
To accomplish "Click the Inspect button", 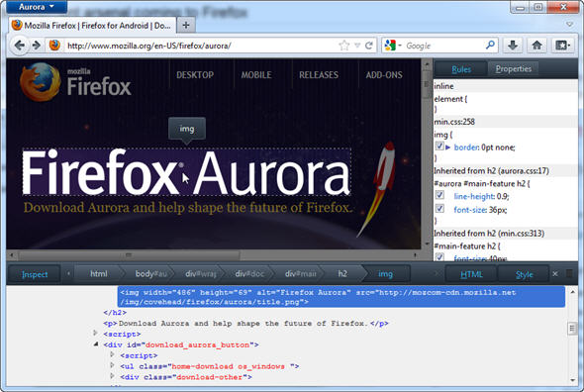I will (35, 274).
